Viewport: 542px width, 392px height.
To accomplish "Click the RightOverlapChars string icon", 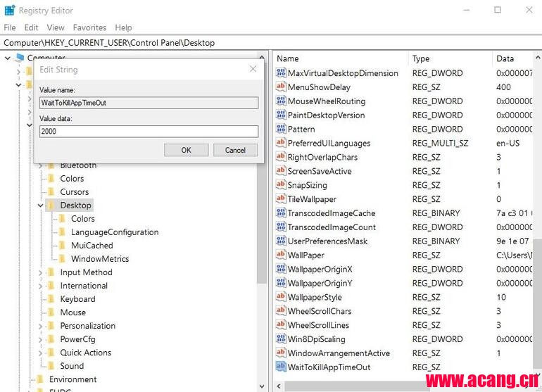I will (x=281, y=157).
